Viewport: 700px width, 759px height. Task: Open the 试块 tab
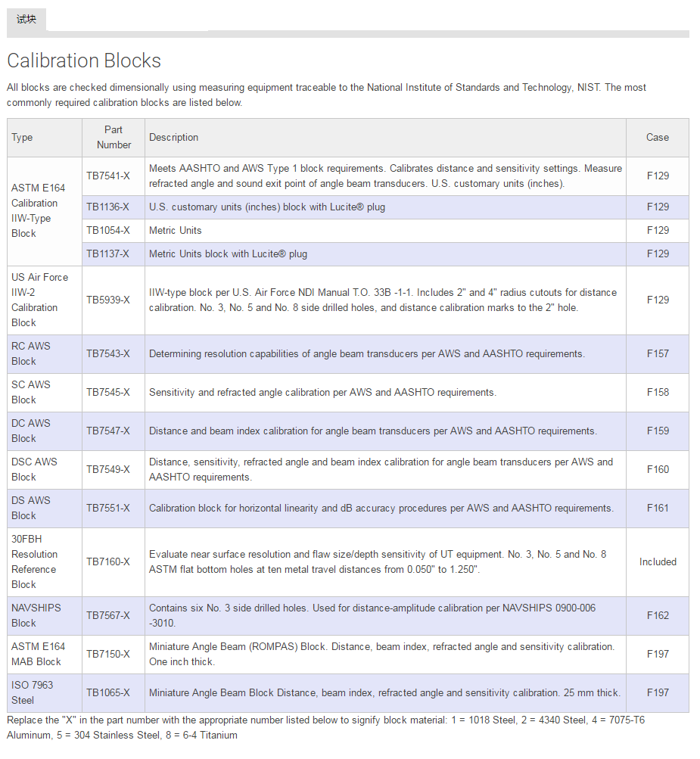(x=26, y=20)
